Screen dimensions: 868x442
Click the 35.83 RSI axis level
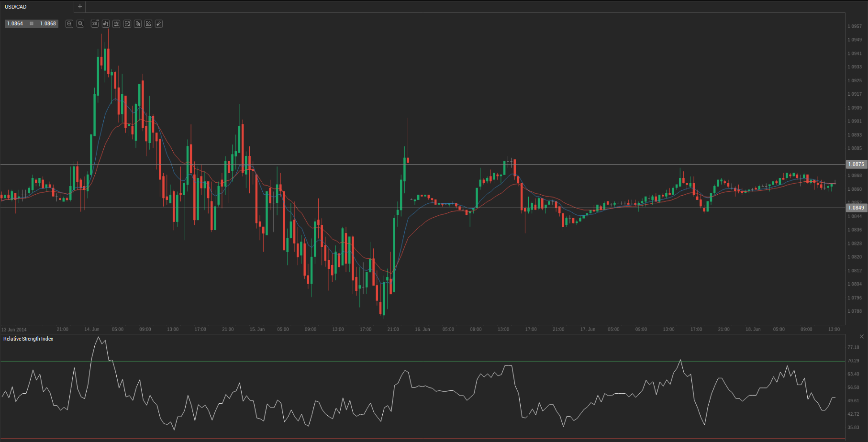pyautogui.click(x=853, y=428)
